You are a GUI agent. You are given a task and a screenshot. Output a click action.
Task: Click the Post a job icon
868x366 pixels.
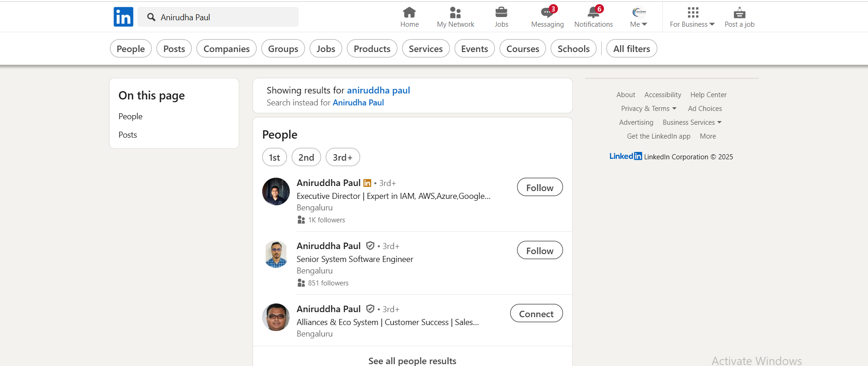[739, 12]
